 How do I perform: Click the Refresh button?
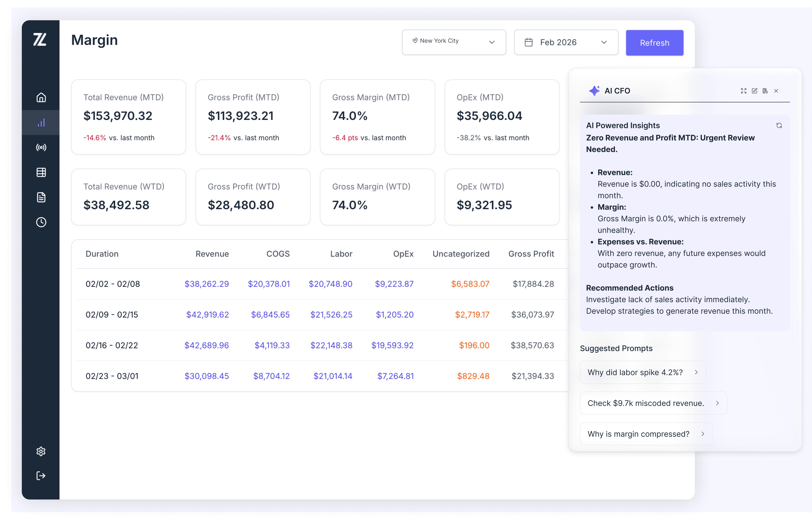(654, 43)
